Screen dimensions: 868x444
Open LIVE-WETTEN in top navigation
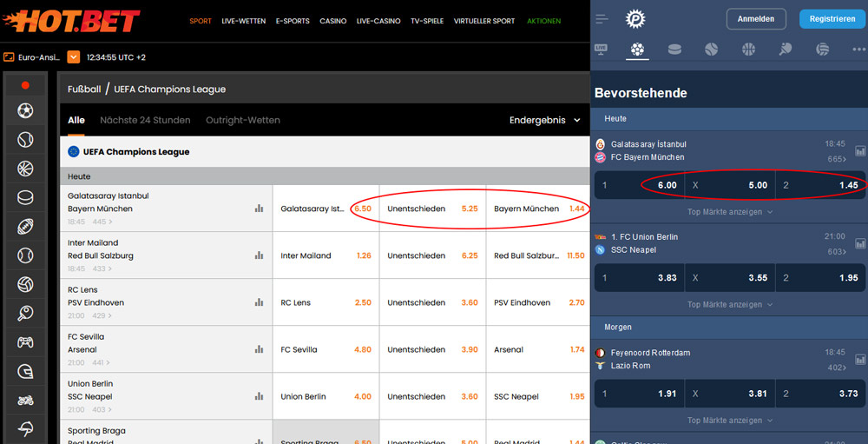click(244, 21)
